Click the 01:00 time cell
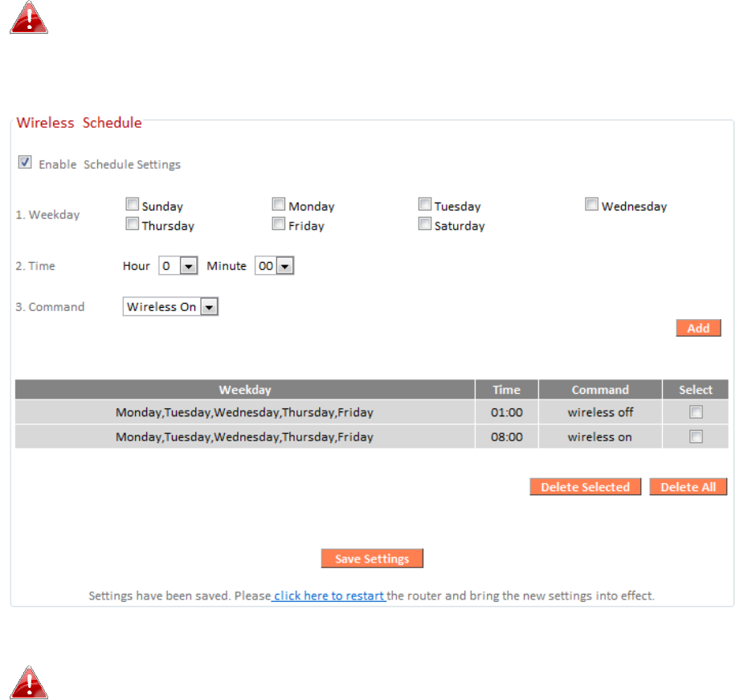 506,412
